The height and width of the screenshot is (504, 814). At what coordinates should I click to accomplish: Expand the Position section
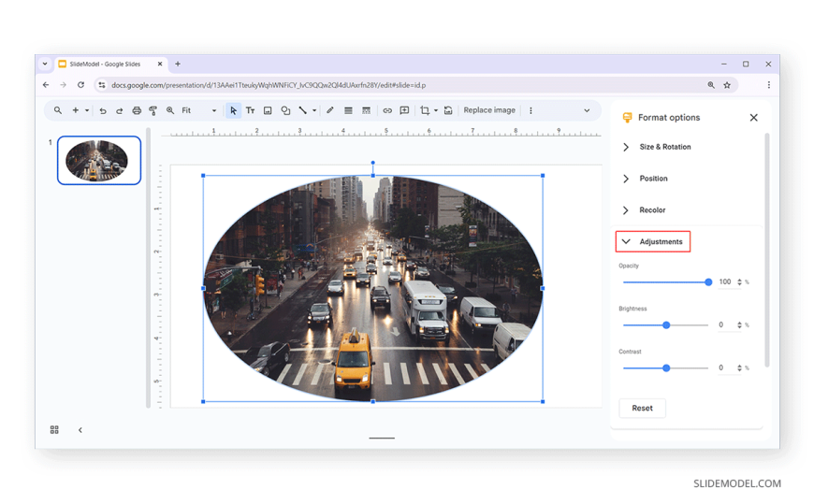(646, 179)
